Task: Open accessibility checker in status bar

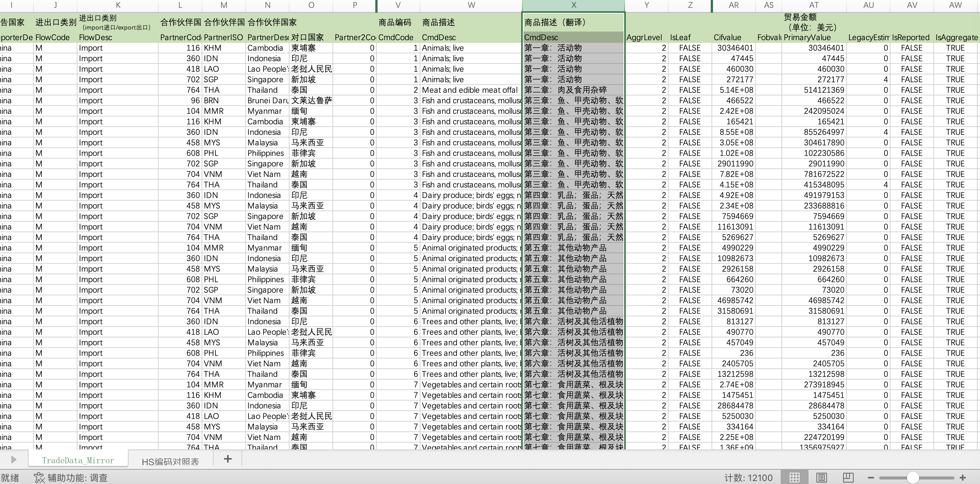Action: coord(71,478)
